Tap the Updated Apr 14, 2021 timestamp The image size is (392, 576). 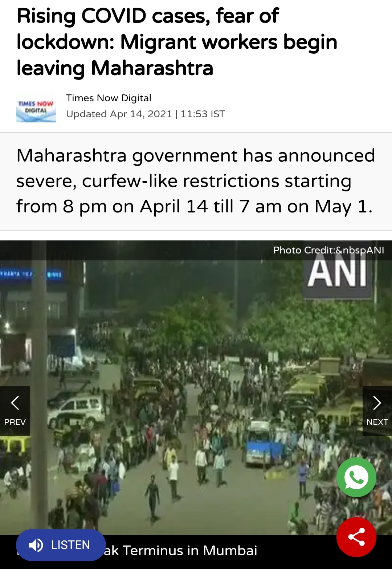(x=146, y=114)
